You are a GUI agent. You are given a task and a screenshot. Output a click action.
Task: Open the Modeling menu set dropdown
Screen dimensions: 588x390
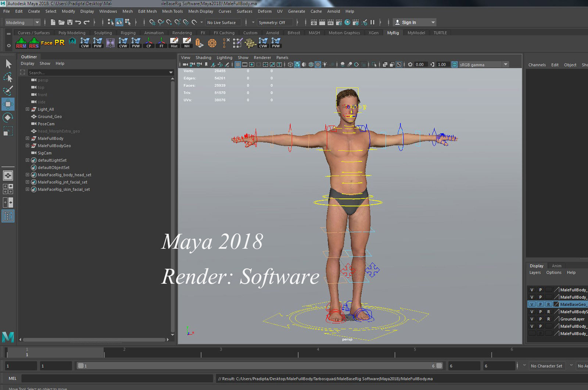(x=22, y=22)
